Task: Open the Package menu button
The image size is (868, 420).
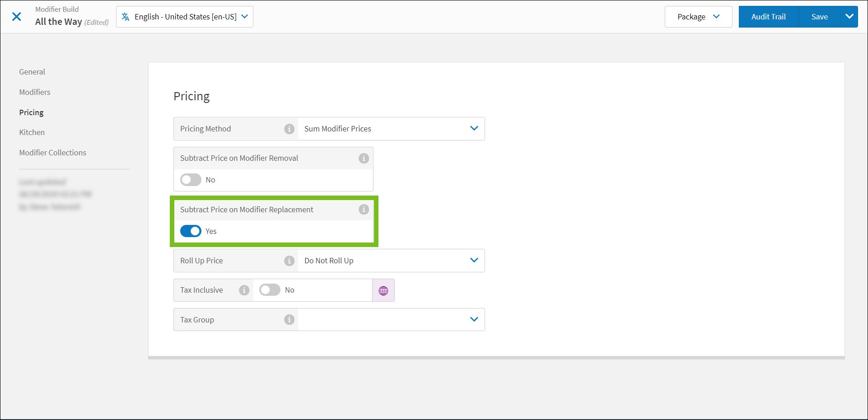Action: pyautogui.click(x=698, y=17)
